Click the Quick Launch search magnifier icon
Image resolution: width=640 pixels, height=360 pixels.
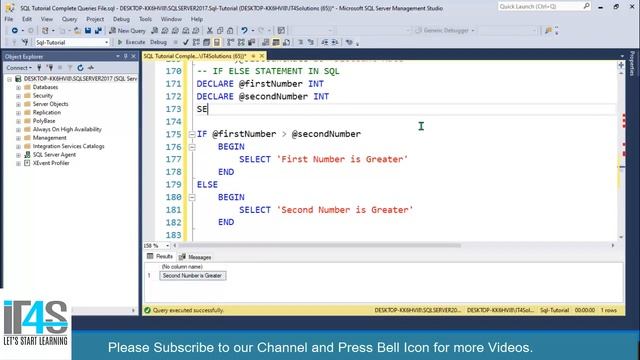586,6
